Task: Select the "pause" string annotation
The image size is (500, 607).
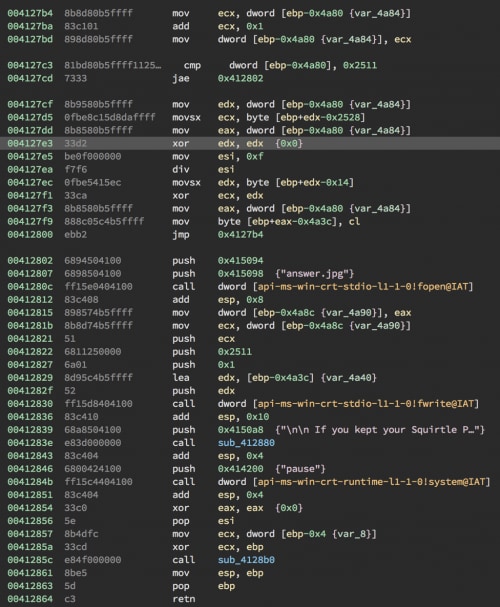Action: tap(300, 469)
